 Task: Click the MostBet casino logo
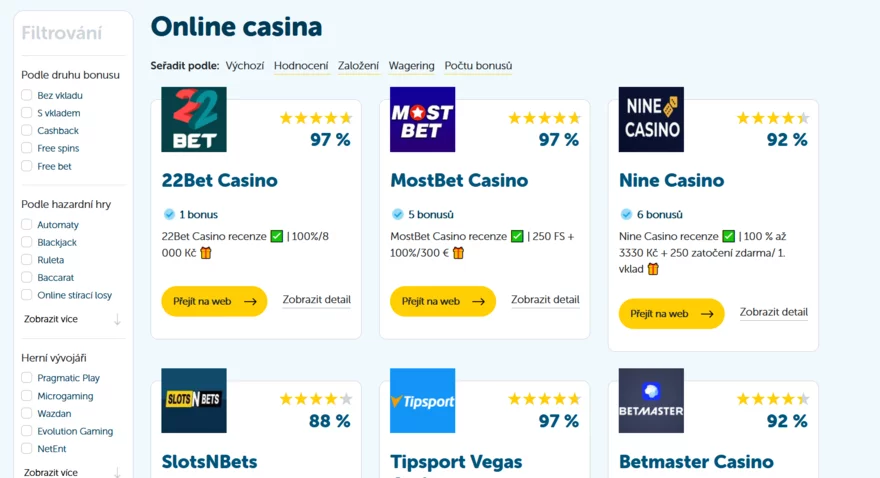click(422, 120)
